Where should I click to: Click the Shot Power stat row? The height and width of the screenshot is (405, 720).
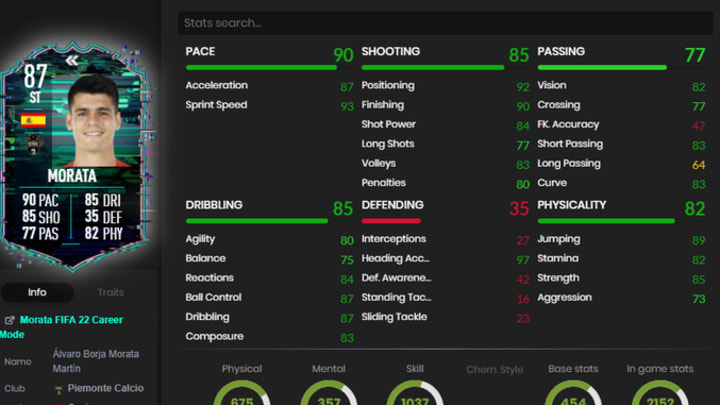point(445,125)
